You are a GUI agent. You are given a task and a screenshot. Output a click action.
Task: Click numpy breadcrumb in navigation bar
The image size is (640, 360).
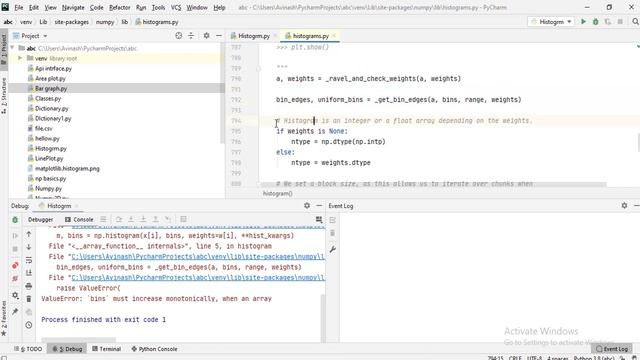105,22
